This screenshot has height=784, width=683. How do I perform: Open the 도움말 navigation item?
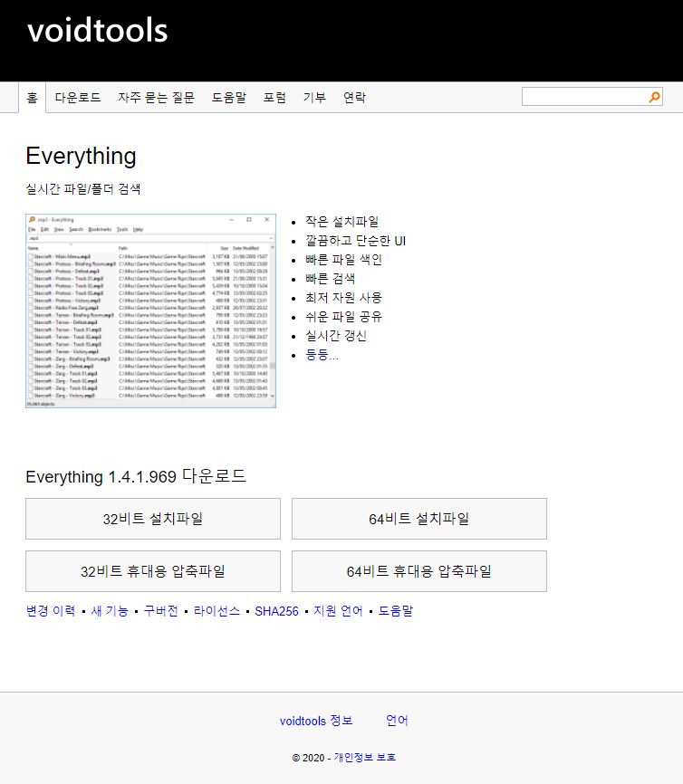[228, 98]
